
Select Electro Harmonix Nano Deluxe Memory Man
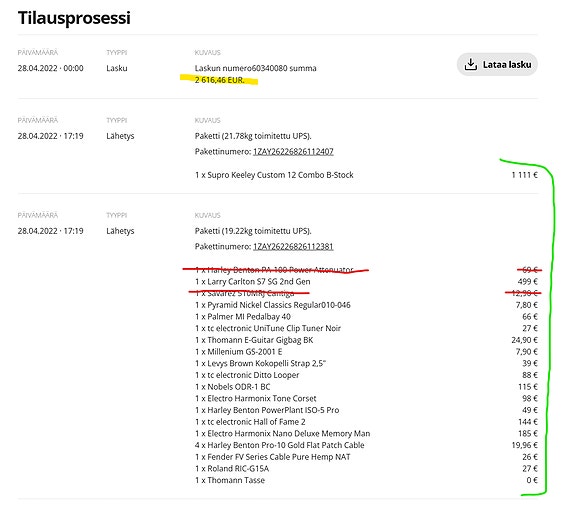[x=282, y=433]
